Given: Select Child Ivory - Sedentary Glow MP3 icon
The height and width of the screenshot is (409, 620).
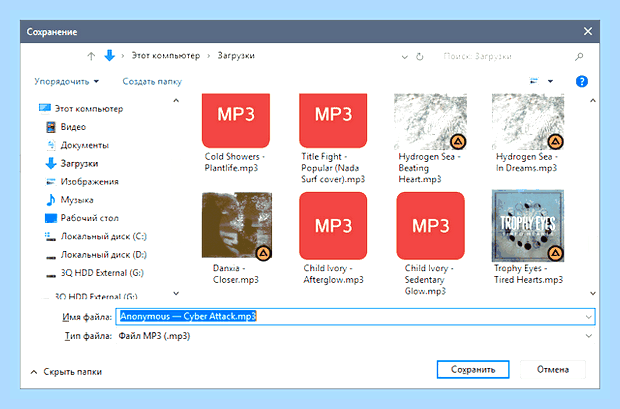Looking at the screenshot, I should click(x=431, y=225).
